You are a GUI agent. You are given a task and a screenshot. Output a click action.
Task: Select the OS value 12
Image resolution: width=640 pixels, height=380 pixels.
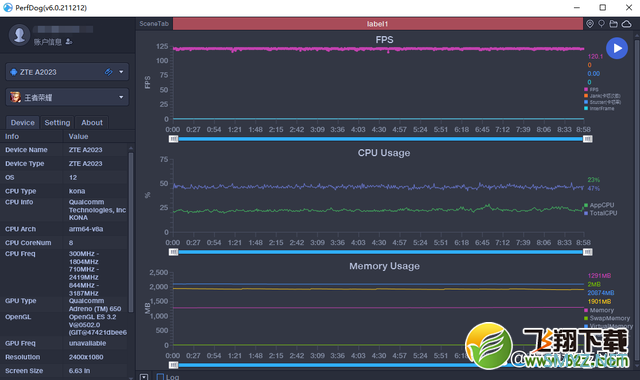(x=73, y=178)
